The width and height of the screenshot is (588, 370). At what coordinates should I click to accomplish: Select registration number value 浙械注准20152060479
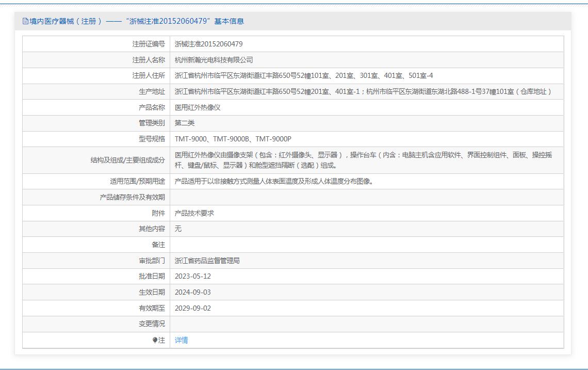pyautogui.click(x=208, y=44)
